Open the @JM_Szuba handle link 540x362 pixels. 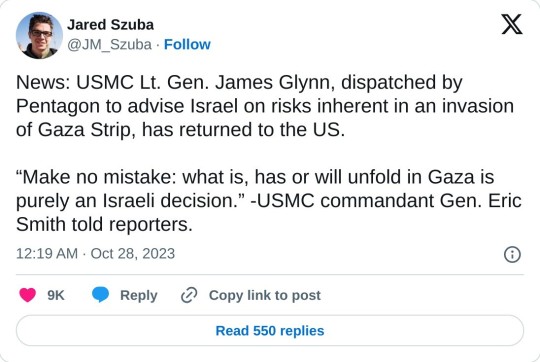coord(109,44)
